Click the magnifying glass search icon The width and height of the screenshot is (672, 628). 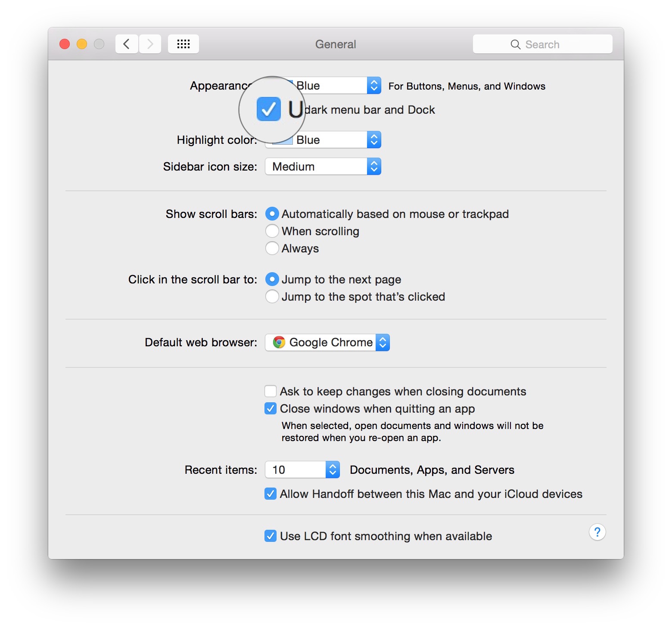tap(515, 44)
